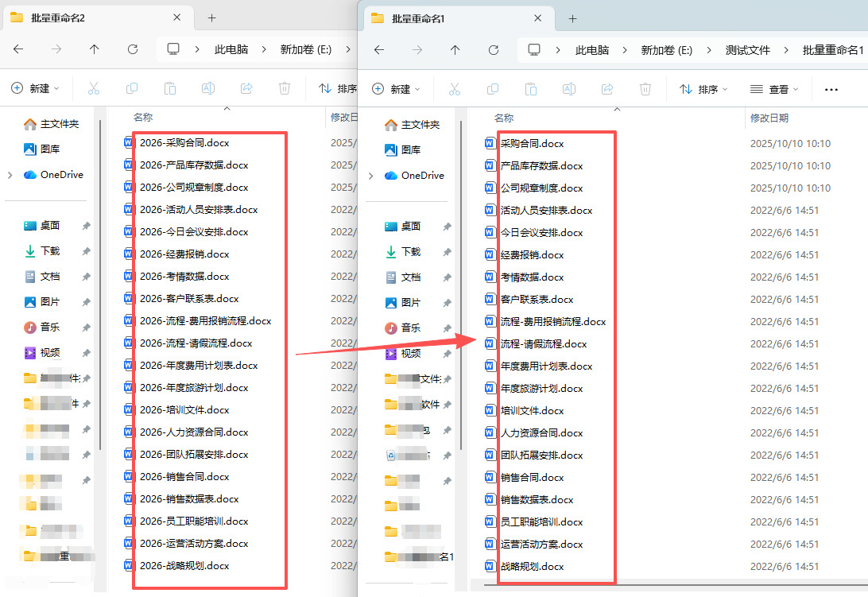This screenshot has height=597, width=868.
Task: Click 新加卷 (E:) in 批量重命名1 address bar
Action: (x=666, y=50)
